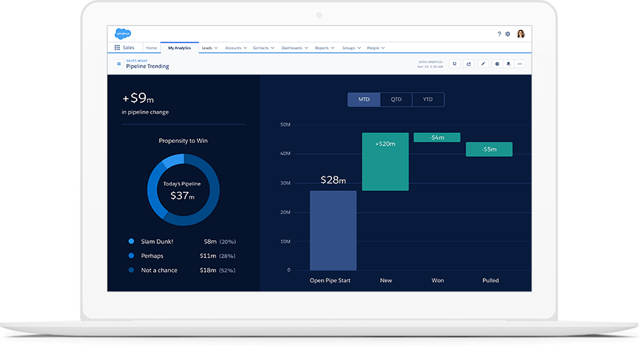Click the share dashboard icon
Image resolution: width=639 pixels, height=364 pixels.
(469, 63)
